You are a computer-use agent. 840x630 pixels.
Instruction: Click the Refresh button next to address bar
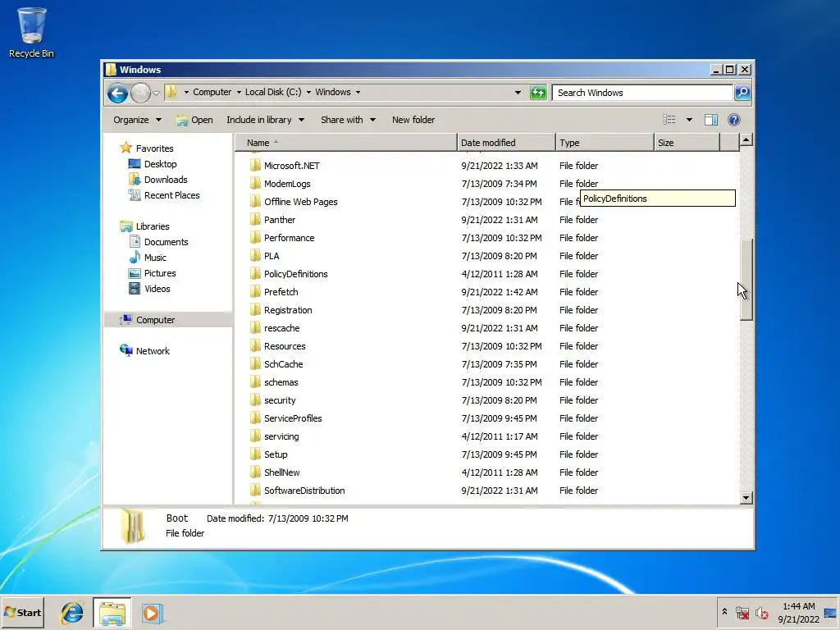point(538,93)
